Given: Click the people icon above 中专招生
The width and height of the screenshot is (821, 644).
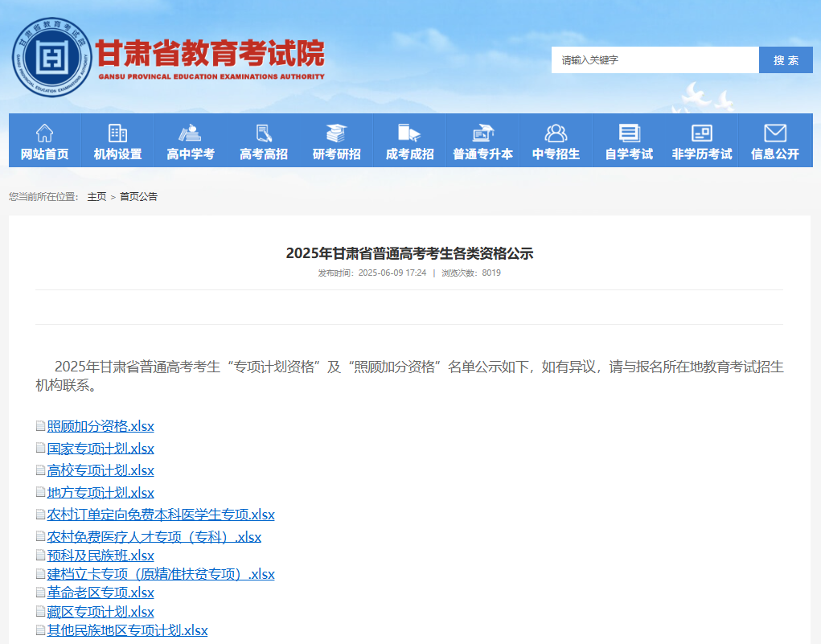Looking at the screenshot, I should 555,131.
